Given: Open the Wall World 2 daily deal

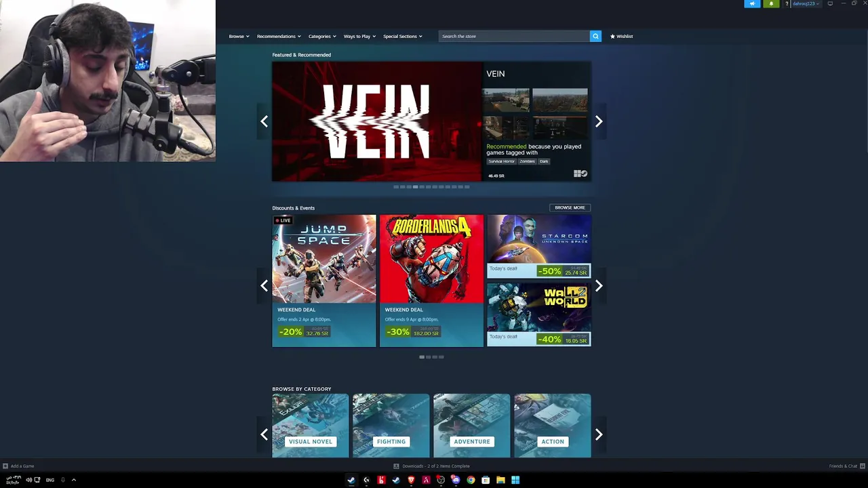Looking at the screenshot, I should point(538,314).
